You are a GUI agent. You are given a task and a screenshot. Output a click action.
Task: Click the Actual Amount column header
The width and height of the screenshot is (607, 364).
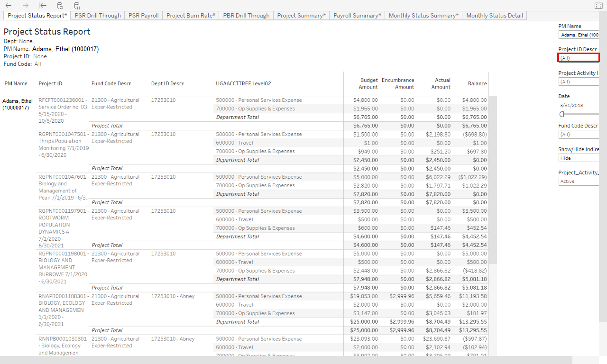point(441,83)
